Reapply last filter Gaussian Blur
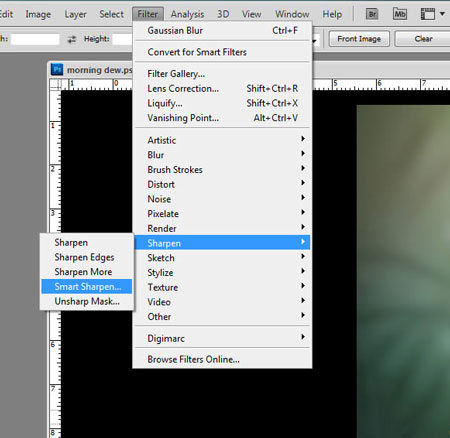 [222, 31]
